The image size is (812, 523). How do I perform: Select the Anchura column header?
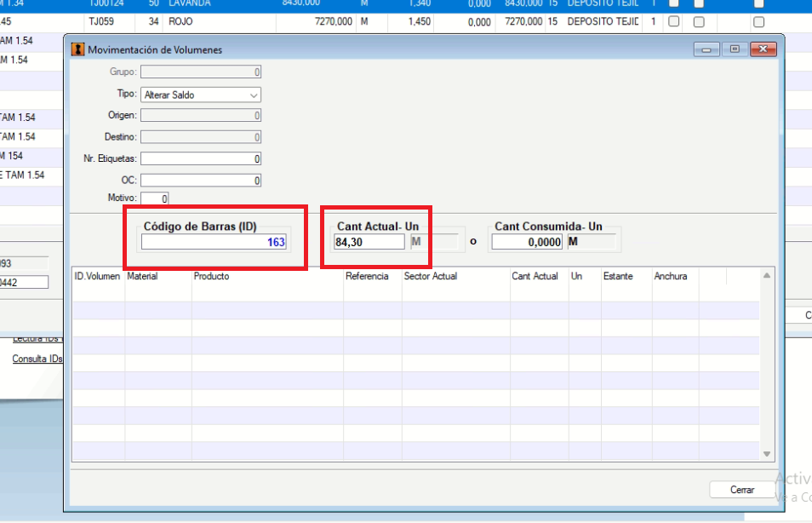[x=675, y=276]
